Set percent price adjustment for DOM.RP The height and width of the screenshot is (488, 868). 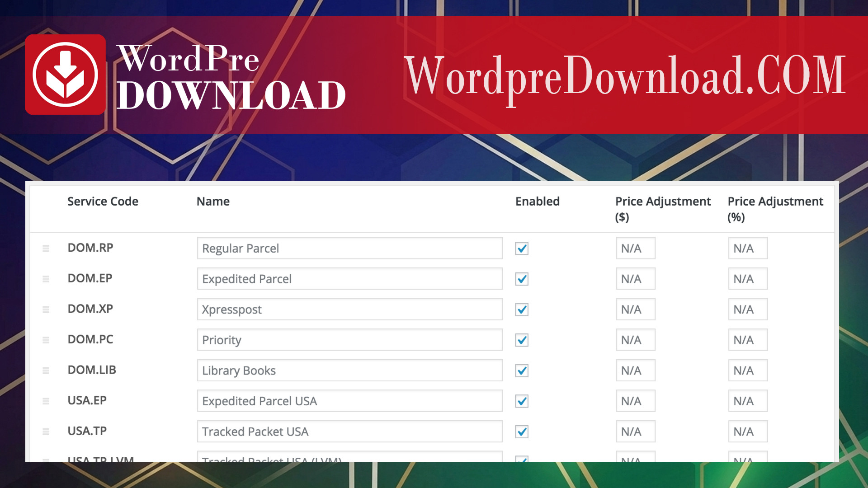tap(748, 248)
